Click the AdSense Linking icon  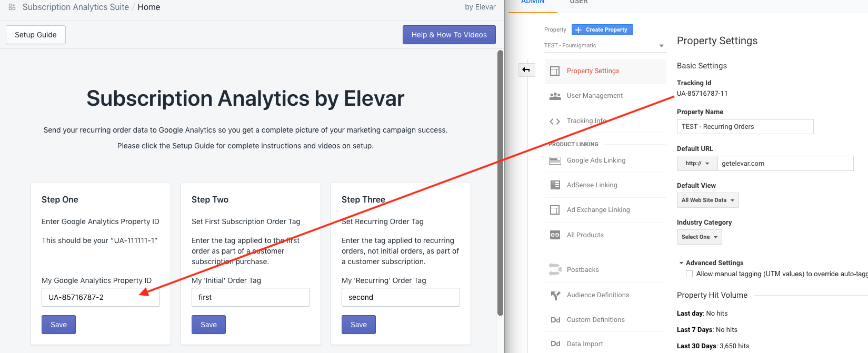[x=555, y=185]
